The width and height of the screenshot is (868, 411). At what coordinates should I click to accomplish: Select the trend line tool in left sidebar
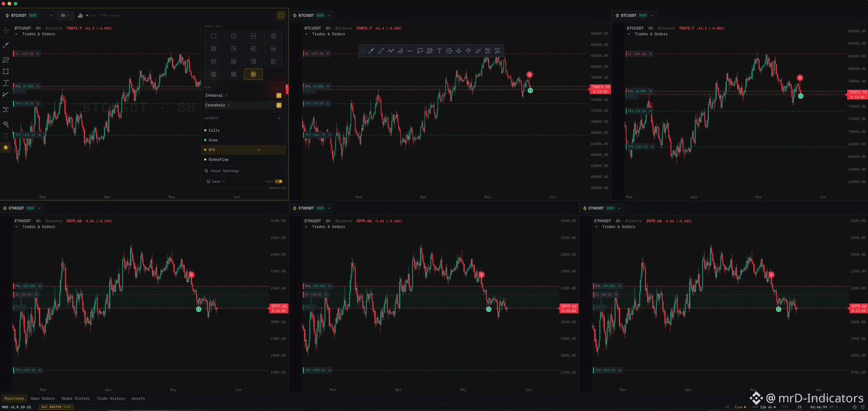[x=6, y=45]
